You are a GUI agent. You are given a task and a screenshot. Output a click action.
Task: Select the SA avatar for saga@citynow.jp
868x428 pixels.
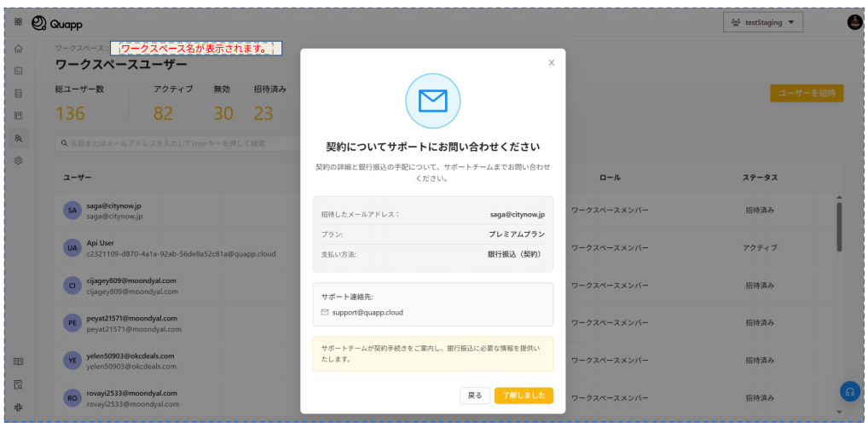tap(72, 211)
